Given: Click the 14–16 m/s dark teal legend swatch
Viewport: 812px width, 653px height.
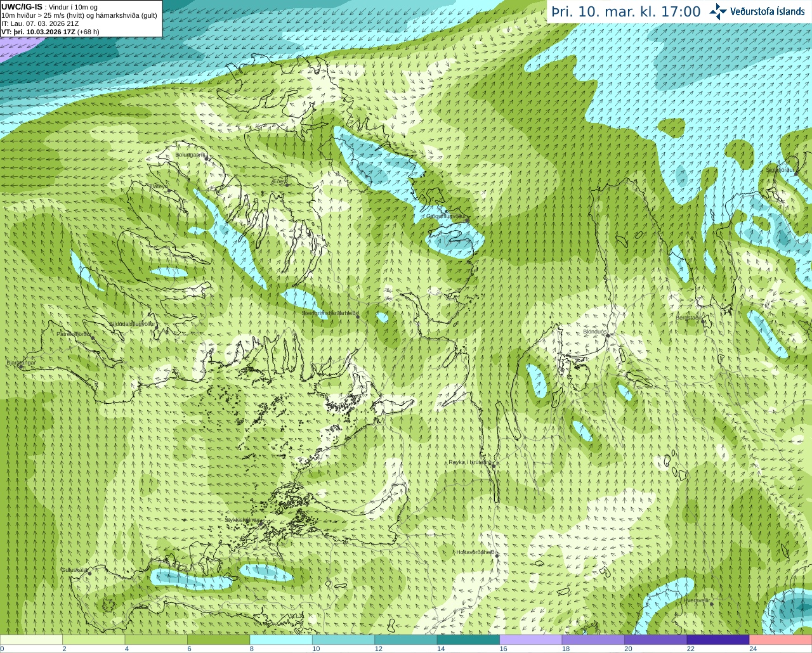Looking at the screenshot, I should pos(469,640).
